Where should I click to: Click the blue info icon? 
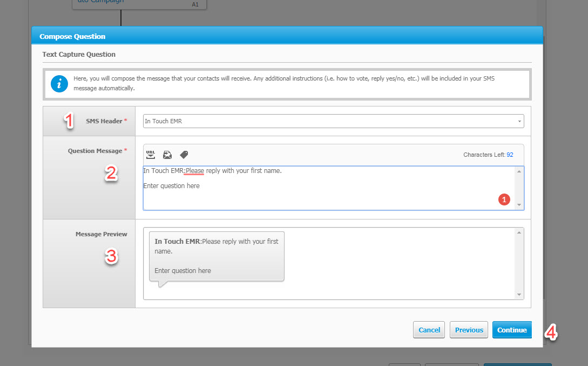click(59, 84)
